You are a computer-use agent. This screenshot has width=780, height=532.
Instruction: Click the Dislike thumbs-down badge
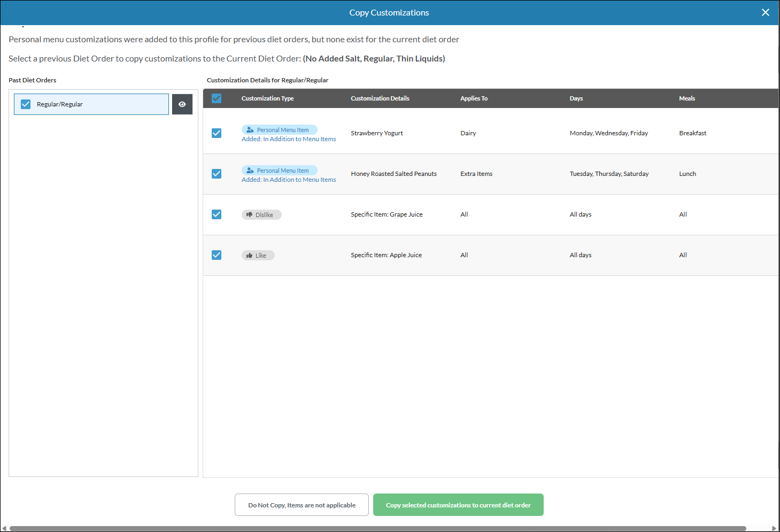[x=261, y=214]
